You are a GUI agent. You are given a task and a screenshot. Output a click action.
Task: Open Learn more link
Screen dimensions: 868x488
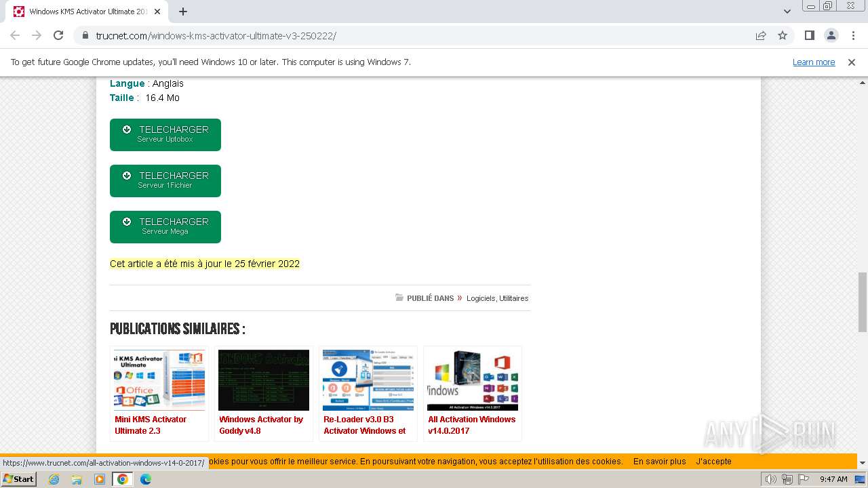tap(814, 62)
